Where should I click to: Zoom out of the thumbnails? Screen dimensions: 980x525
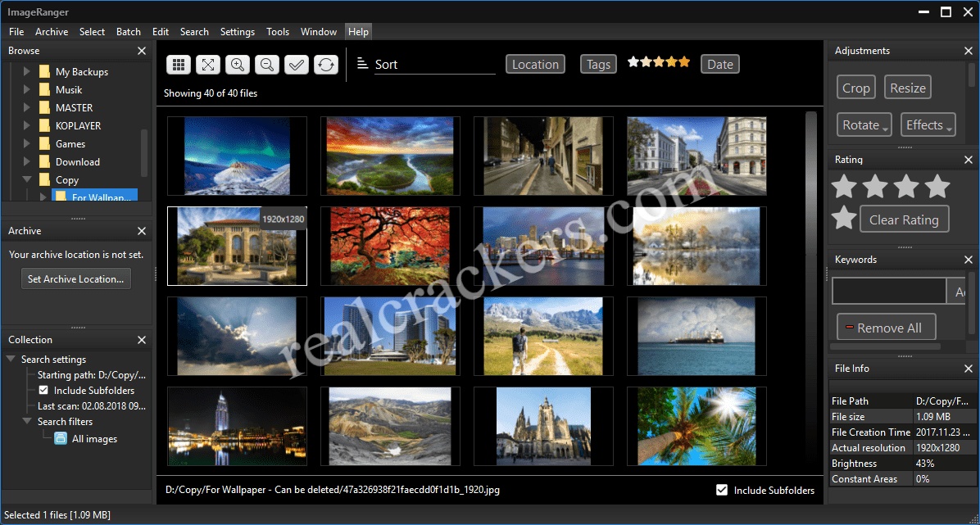267,64
